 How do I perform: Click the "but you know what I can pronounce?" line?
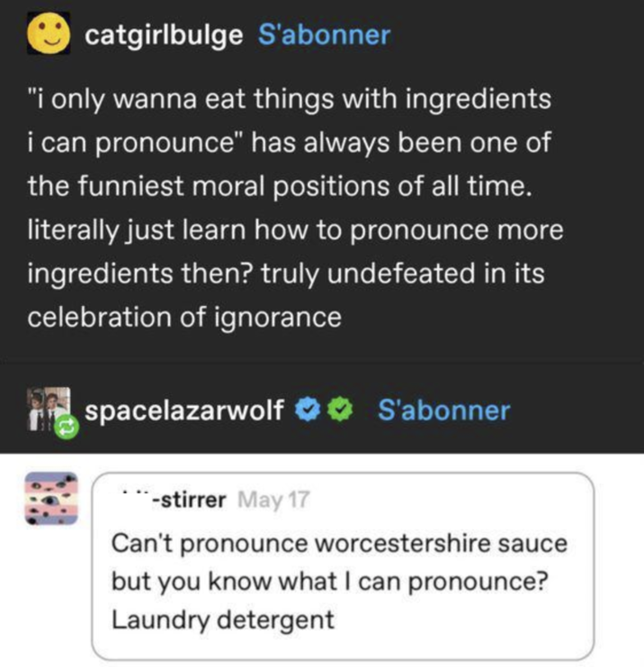(329, 581)
